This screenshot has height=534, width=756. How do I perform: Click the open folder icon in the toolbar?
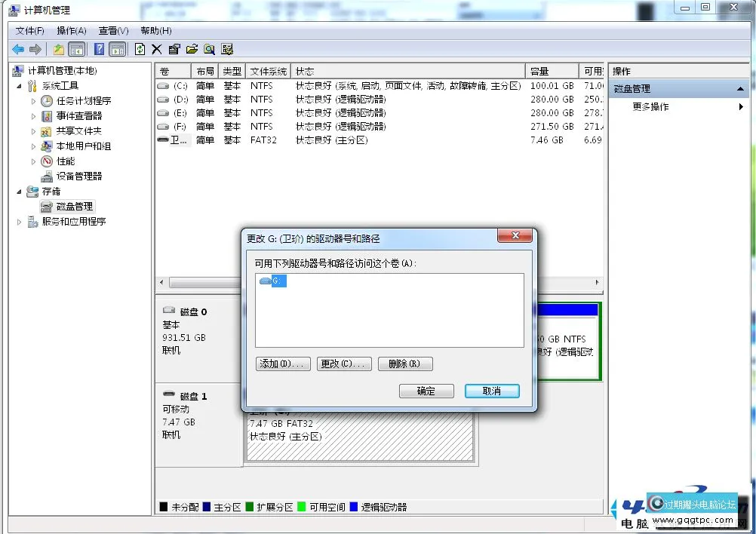pyautogui.click(x=192, y=49)
